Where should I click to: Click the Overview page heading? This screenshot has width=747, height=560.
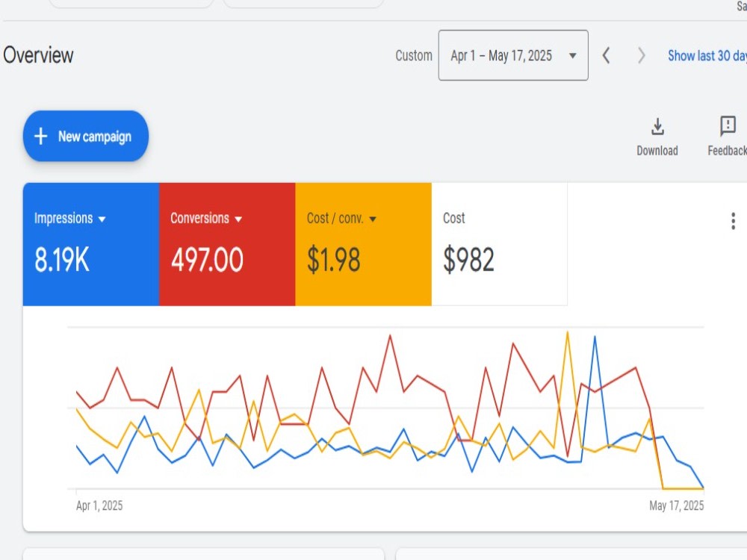coord(38,55)
